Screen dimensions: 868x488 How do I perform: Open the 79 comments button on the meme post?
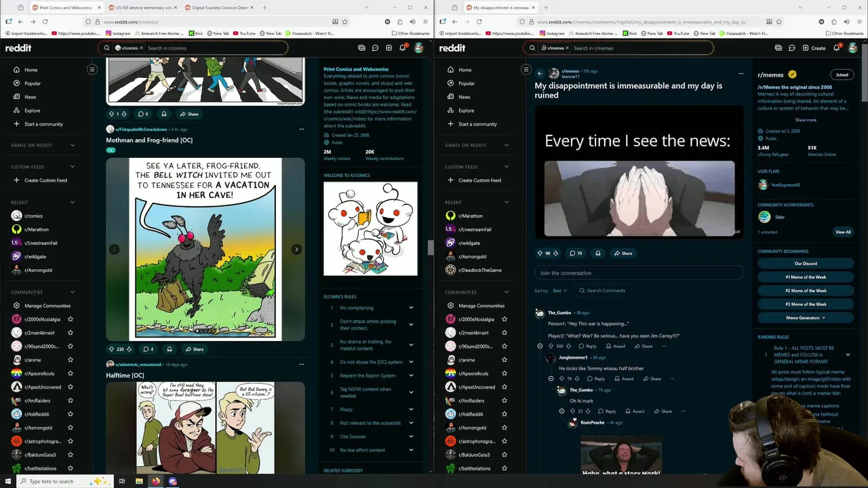tap(576, 253)
